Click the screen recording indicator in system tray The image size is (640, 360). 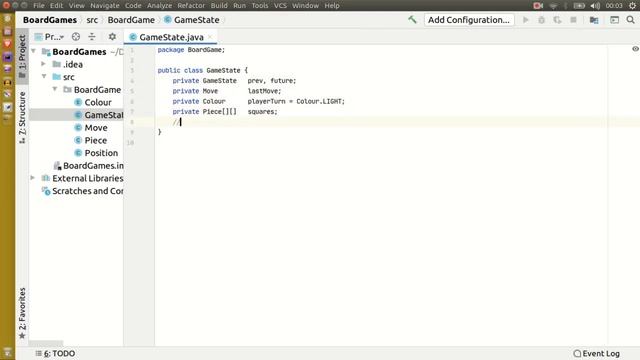point(538,5)
